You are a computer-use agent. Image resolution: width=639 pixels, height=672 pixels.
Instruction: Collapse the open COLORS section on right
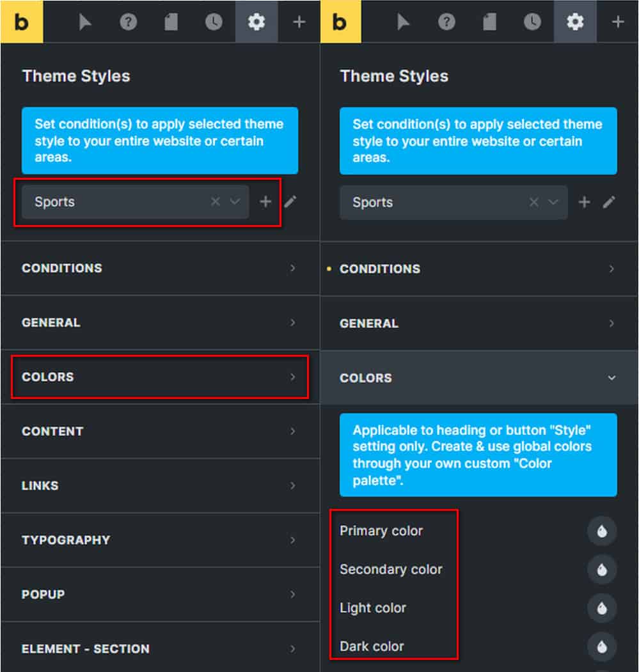(x=479, y=378)
